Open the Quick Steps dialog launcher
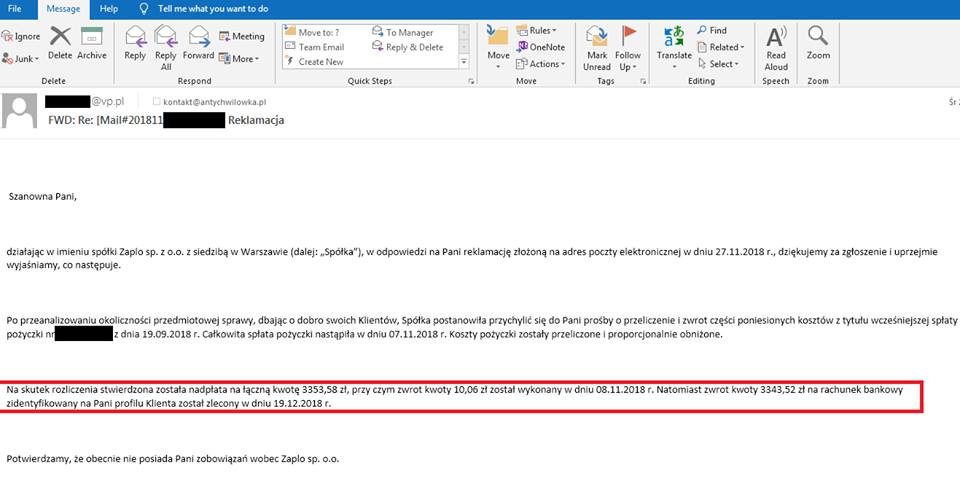This screenshot has height=489, width=960. coord(471,81)
